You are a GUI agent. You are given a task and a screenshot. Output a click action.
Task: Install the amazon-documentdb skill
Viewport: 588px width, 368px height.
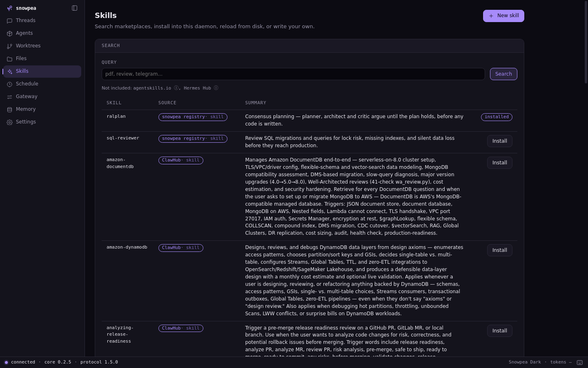(499, 163)
